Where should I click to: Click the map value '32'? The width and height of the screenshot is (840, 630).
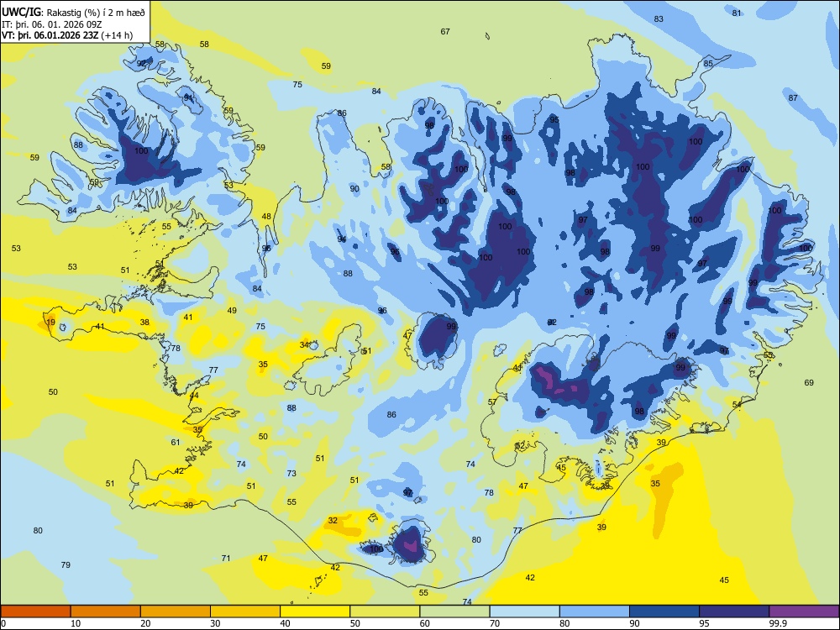point(333,520)
